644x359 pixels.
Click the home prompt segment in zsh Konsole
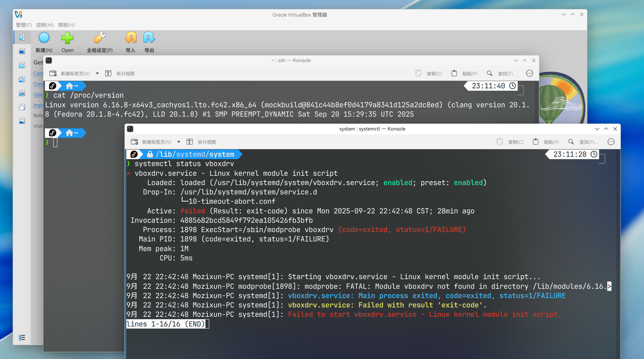72,86
